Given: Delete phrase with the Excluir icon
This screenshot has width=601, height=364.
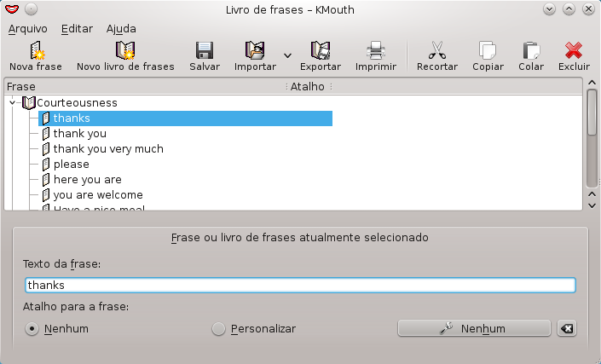Looking at the screenshot, I should coord(574,51).
